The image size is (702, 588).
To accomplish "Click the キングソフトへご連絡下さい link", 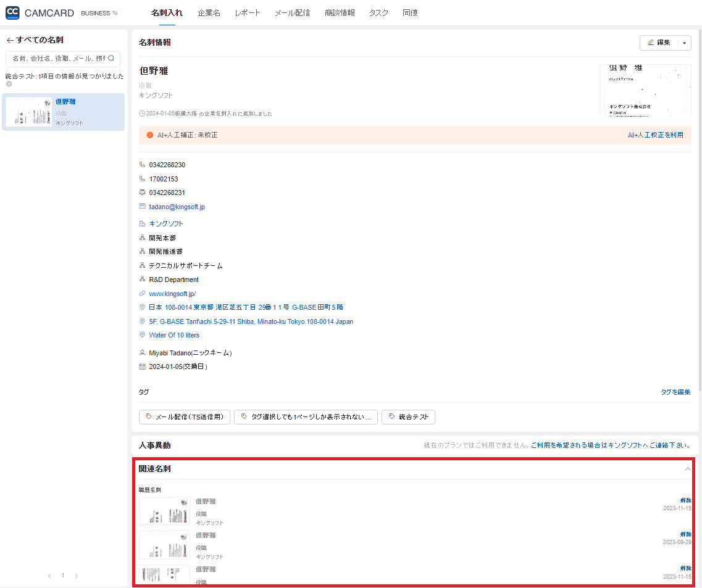I will [x=611, y=445].
